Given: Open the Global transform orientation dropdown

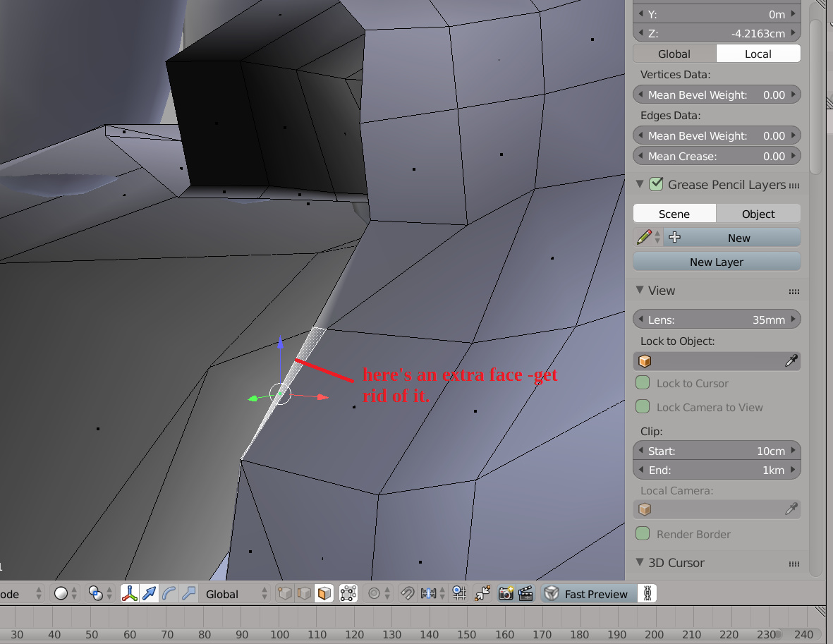Looking at the screenshot, I should [x=236, y=593].
